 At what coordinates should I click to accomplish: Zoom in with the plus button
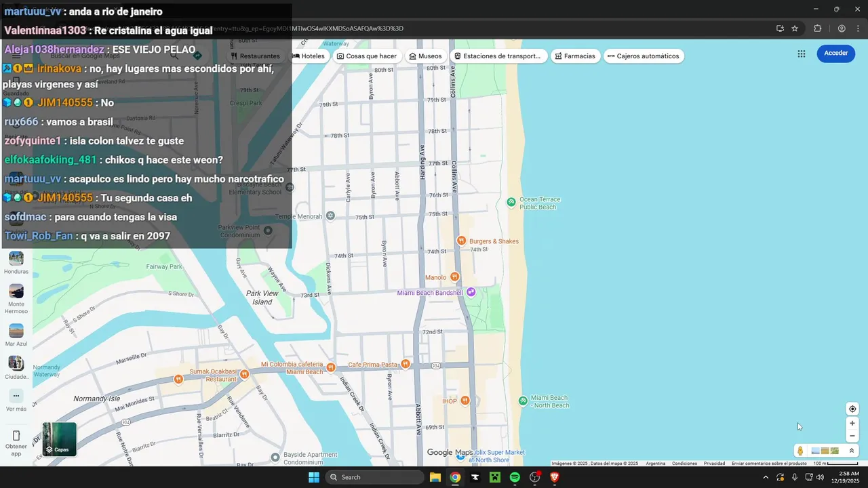(852, 423)
